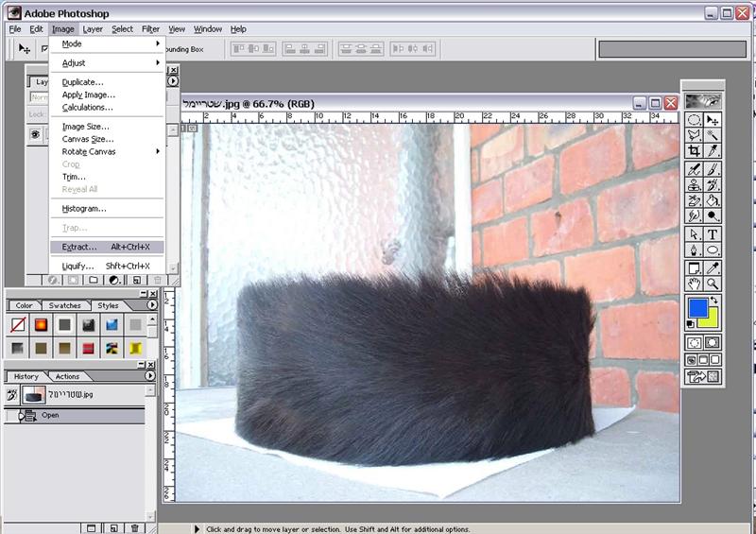Choose Extract from Image menu
The width and height of the screenshot is (756, 534).
pyautogui.click(x=107, y=247)
